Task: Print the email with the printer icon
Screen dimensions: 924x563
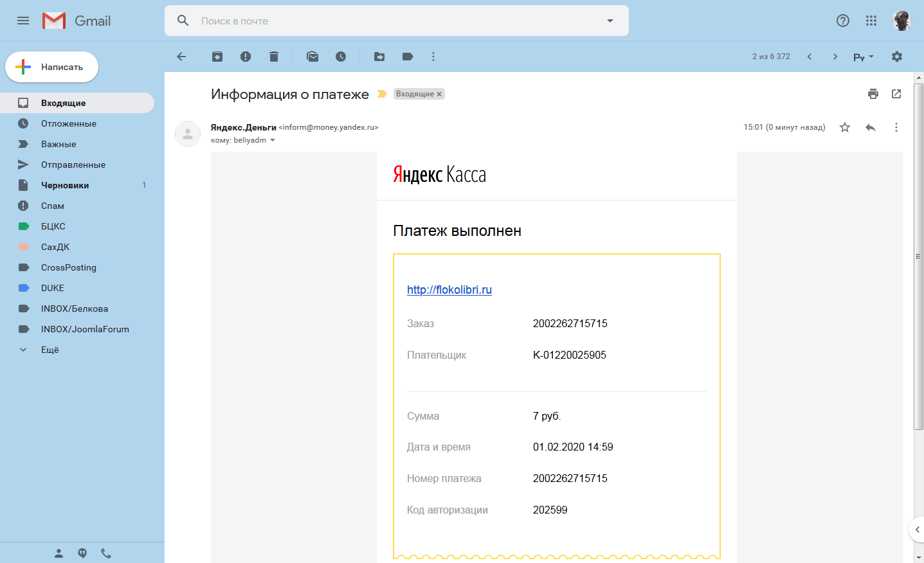Action: pos(873,94)
